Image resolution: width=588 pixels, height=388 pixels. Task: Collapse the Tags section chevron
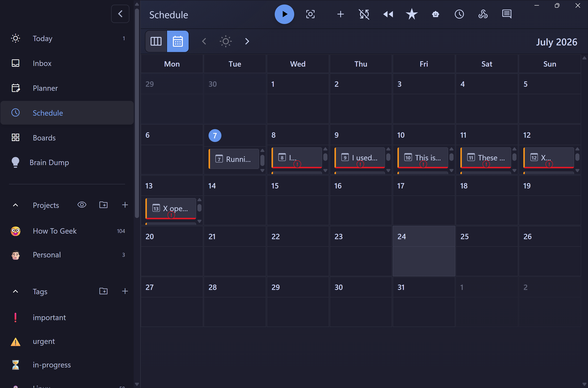[x=15, y=291]
